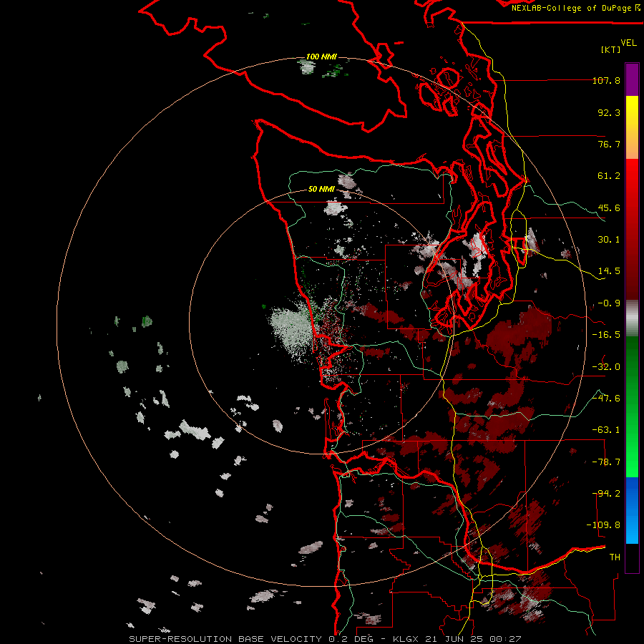This screenshot has height=644, width=644.
Task: Click the gray near-zero segment of color bar
Action: click(x=632, y=318)
